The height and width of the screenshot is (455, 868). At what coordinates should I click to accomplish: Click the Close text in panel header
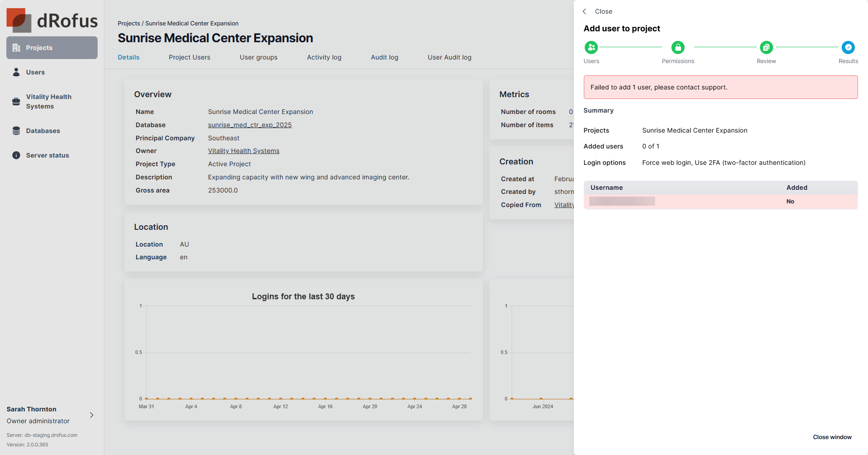603,11
